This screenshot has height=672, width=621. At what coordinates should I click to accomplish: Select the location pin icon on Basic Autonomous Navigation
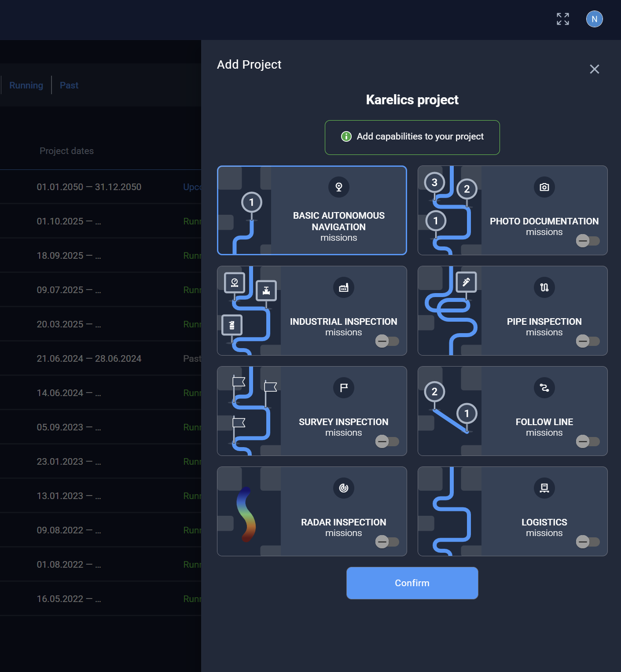[x=338, y=187]
